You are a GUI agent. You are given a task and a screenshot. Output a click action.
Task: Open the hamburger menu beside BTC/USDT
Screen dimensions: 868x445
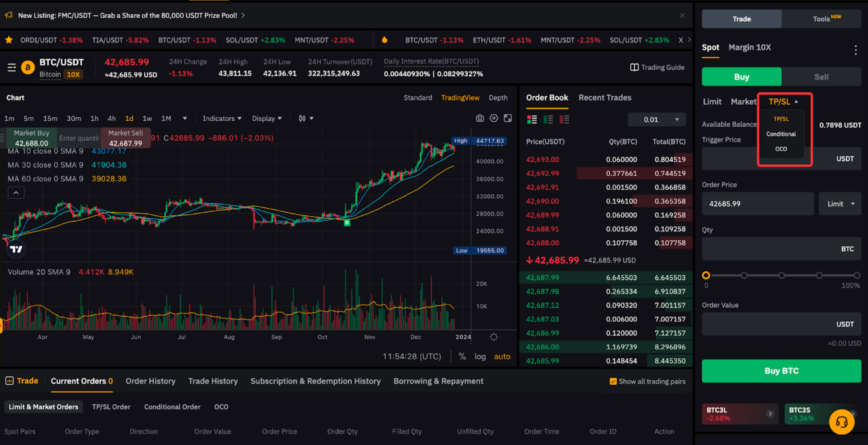click(x=11, y=67)
